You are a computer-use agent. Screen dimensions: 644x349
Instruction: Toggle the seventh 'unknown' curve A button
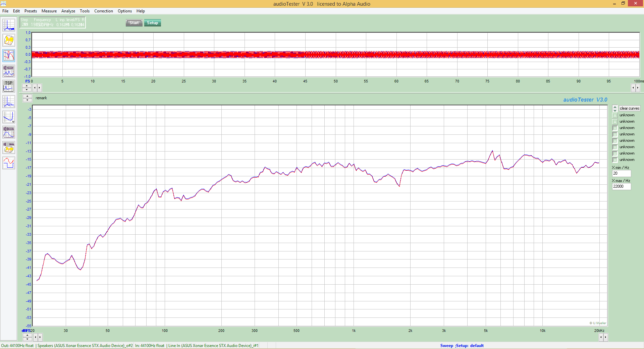(615, 154)
